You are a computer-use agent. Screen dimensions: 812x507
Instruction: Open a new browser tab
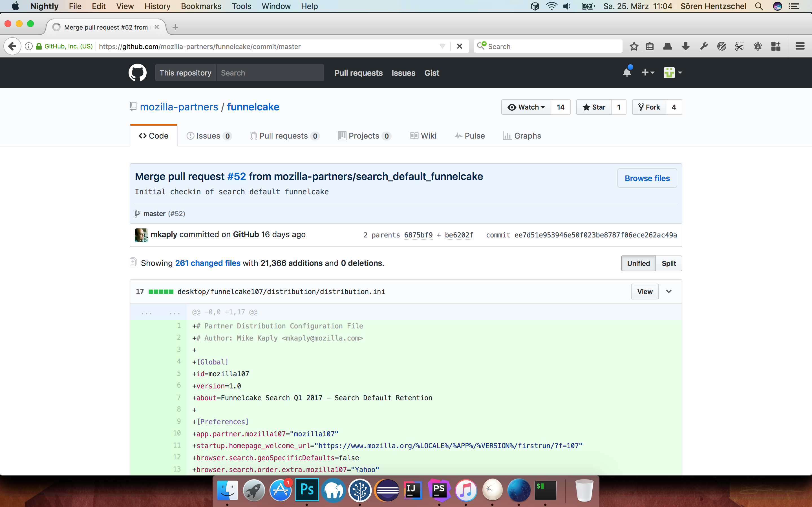[175, 27]
